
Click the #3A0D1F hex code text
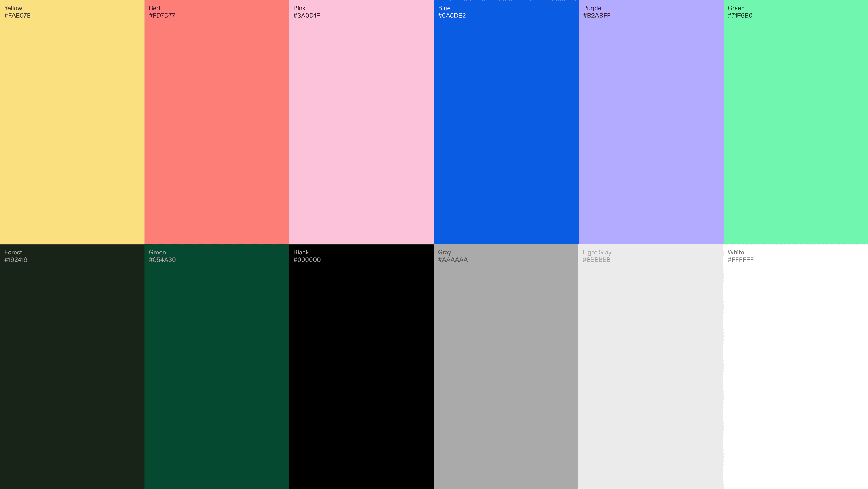(x=306, y=16)
